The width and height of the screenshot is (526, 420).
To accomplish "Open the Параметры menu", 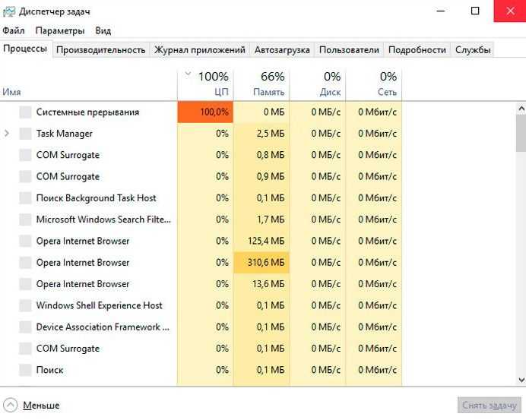I will tap(60, 31).
